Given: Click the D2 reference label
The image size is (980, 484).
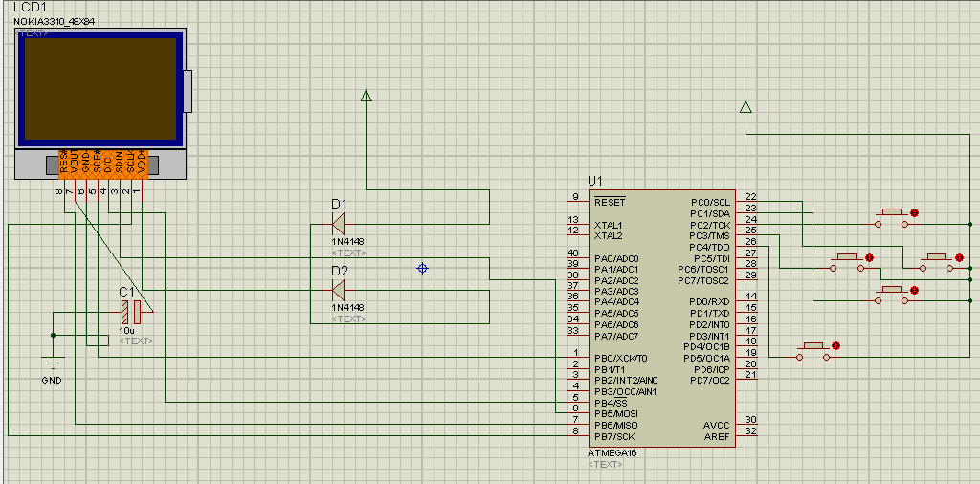Looking at the screenshot, I should tap(340, 271).
